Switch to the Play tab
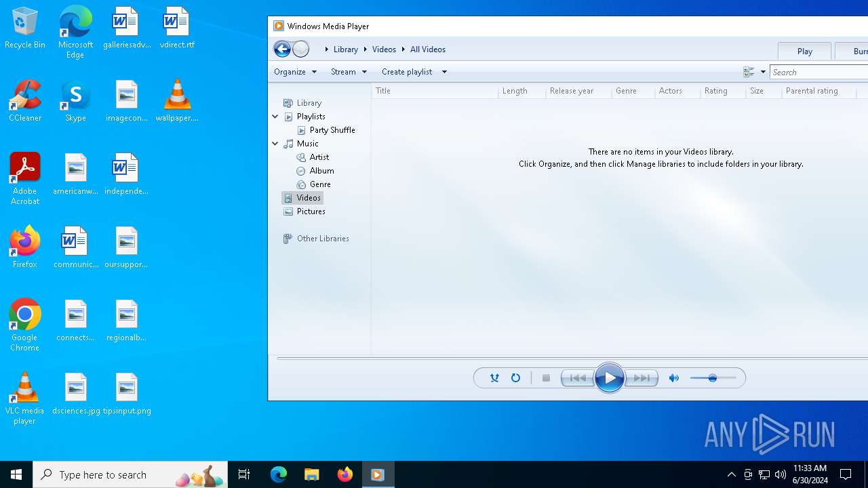This screenshot has height=488, width=868. pyautogui.click(x=805, y=51)
